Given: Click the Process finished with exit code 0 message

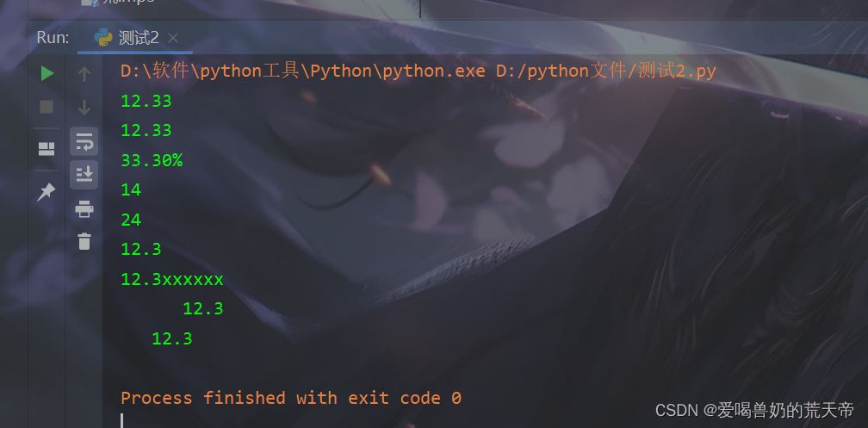Looking at the screenshot, I should (x=291, y=398).
